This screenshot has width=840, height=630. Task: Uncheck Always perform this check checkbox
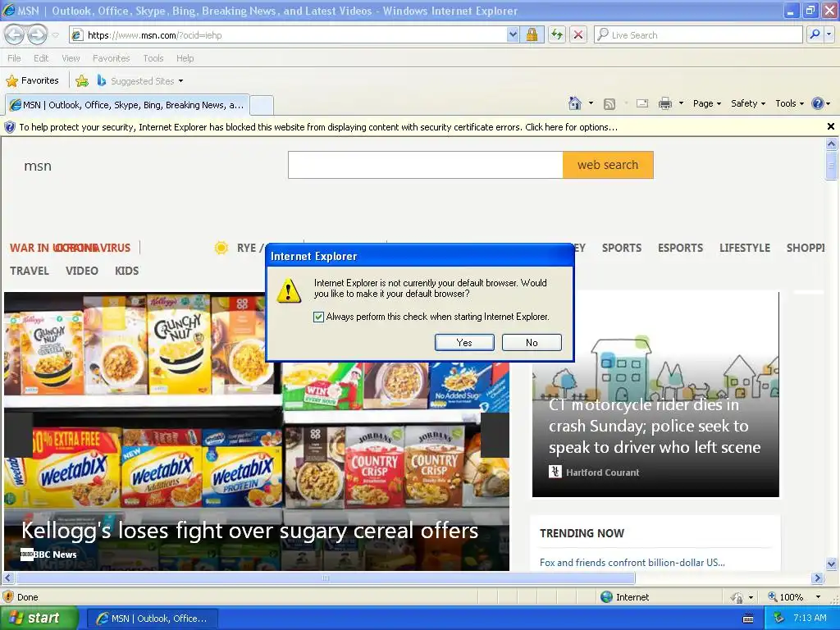[318, 317]
